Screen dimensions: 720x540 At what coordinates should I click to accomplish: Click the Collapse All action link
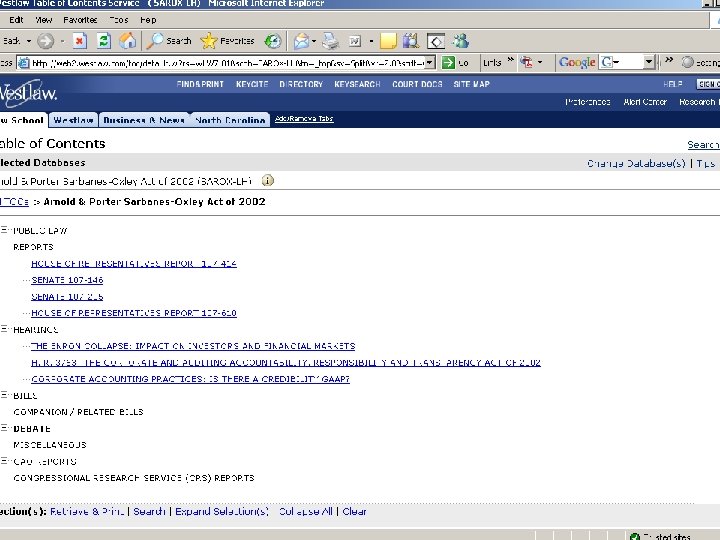click(305, 512)
